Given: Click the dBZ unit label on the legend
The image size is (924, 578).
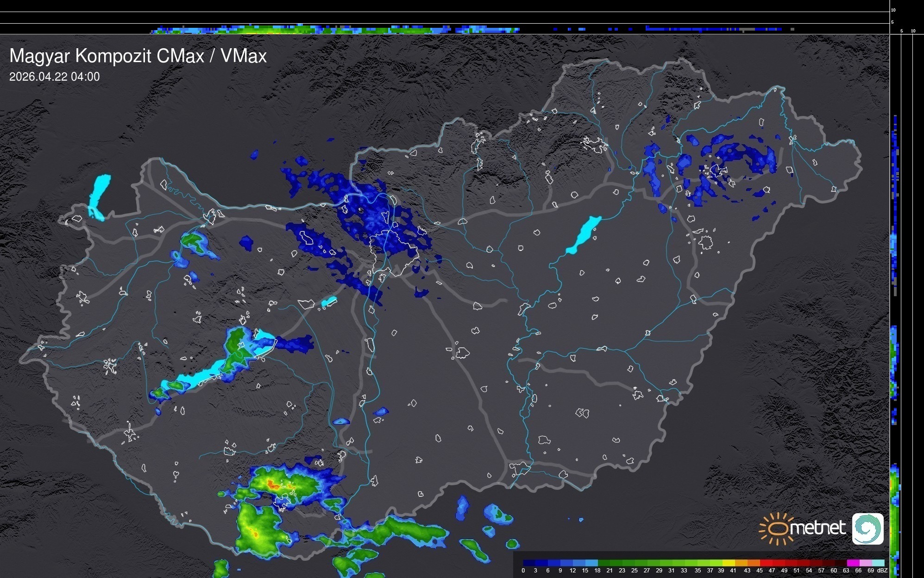Looking at the screenshot, I should (x=882, y=571).
